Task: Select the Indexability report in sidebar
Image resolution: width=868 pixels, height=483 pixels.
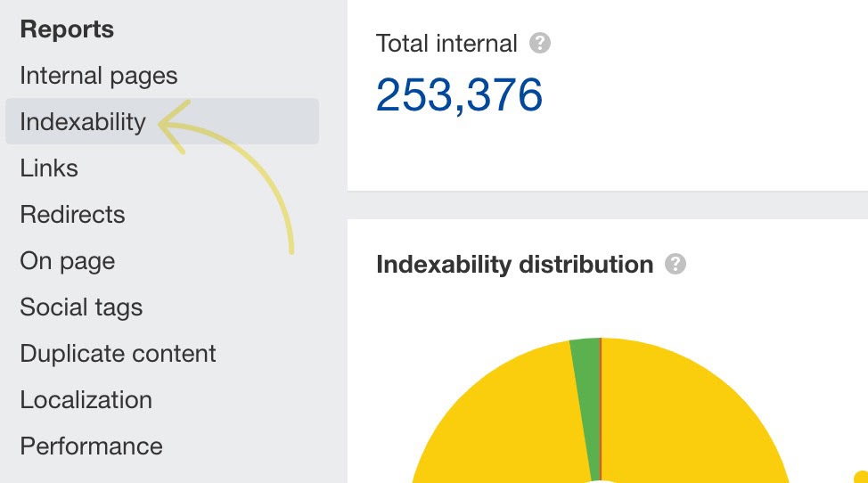Action: tap(83, 122)
